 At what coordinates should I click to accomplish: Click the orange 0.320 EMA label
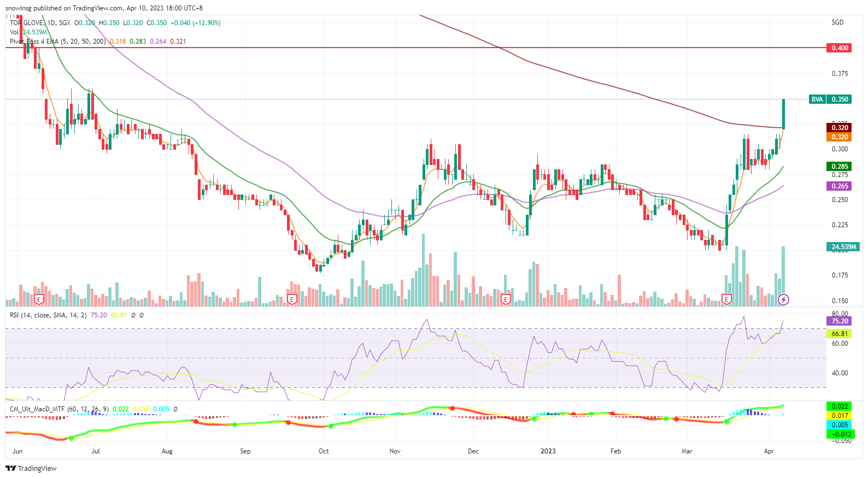click(839, 137)
